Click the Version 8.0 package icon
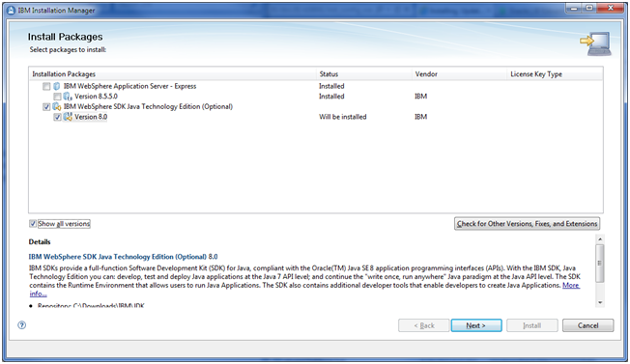 pos(68,117)
